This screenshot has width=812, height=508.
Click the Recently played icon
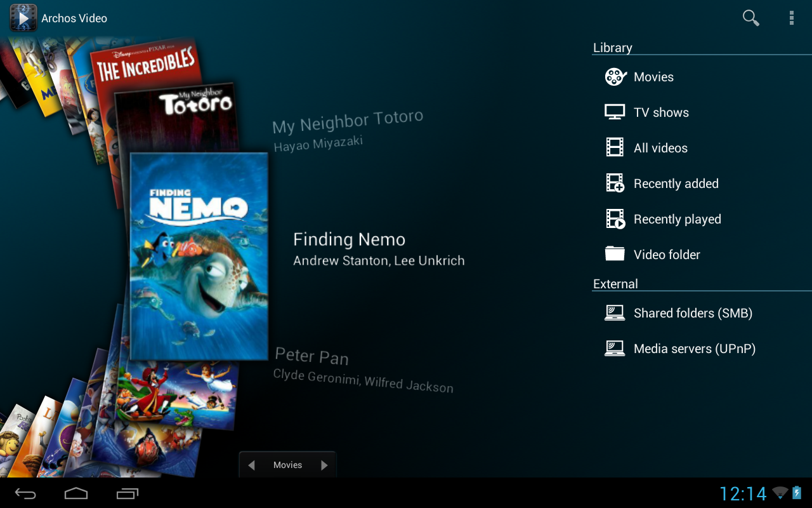point(615,219)
